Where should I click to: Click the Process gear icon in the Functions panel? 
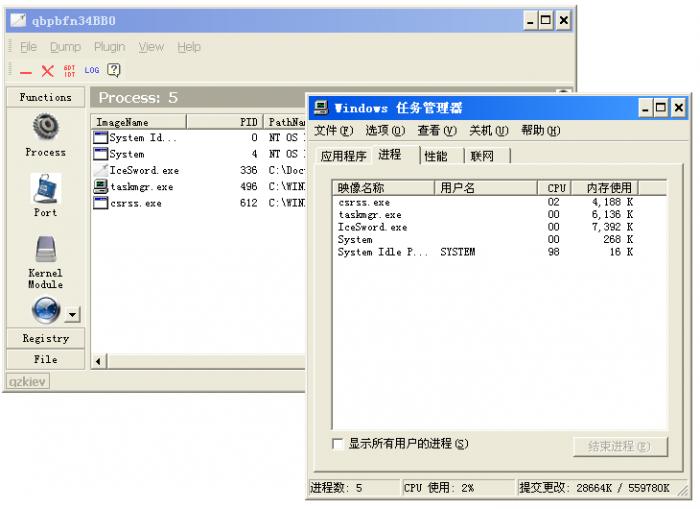pos(45,127)
